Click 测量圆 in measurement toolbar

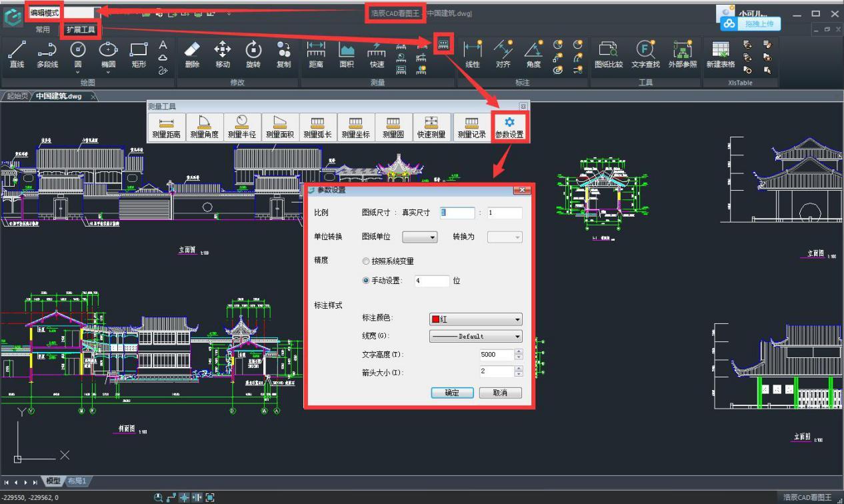tap(393, 127)
